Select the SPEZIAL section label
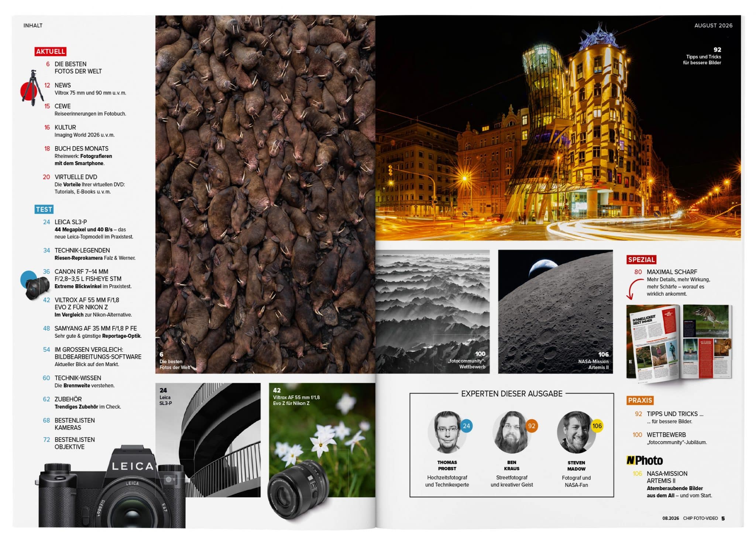Screen dimensions: 756x543 tap(641, 260)
